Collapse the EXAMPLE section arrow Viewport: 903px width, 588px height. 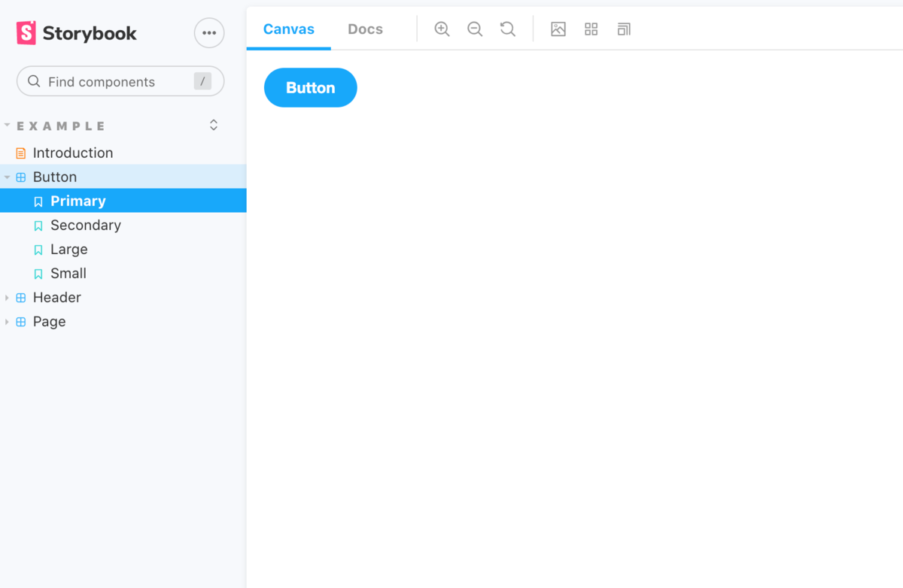7,126
